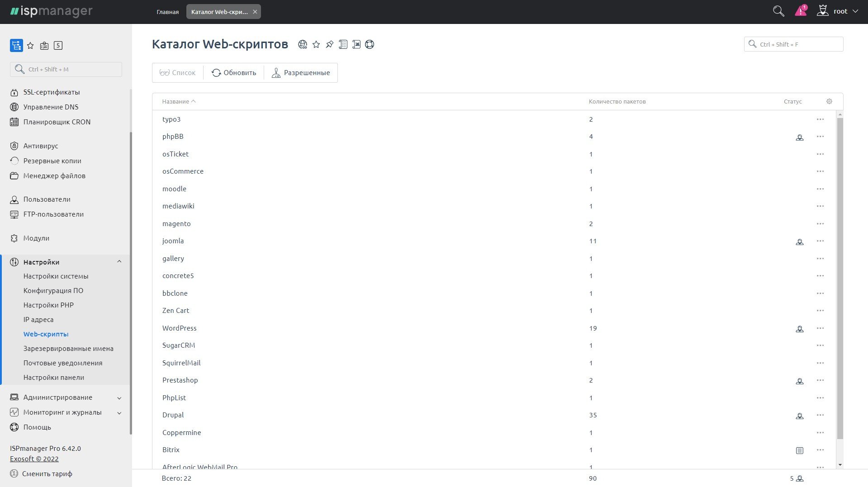Image resolution: width=868 pixels, height=487 pixels.
Task: Open the Exosoft © 2022 link
Action: click(x=34, y=459)
